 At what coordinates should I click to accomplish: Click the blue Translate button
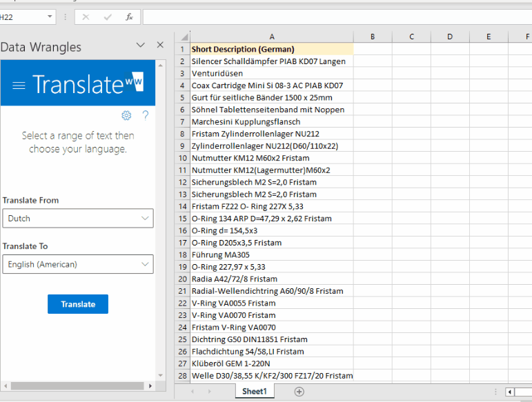(x=78, y=304)
